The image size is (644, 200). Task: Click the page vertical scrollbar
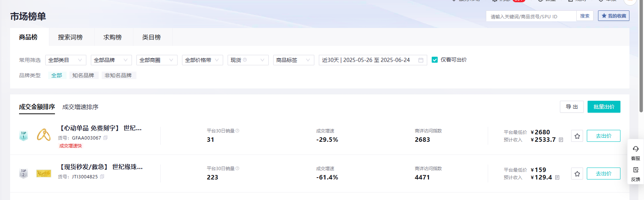coord(641,56)
